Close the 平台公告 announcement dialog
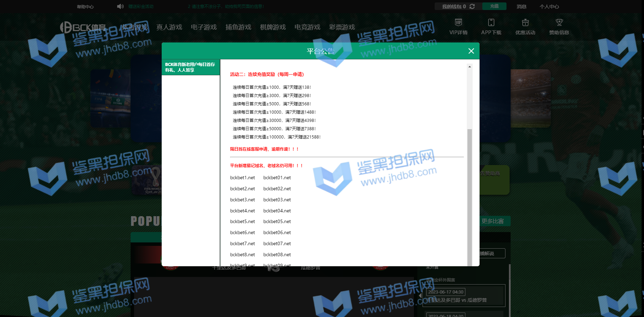Viewport: 644px width, 317px height. point(471,51)
